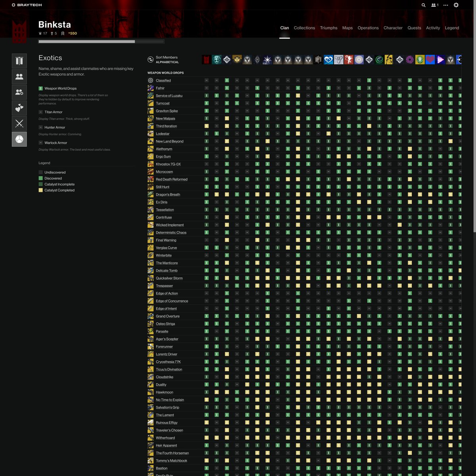Open the search icon in top bar

423,5
